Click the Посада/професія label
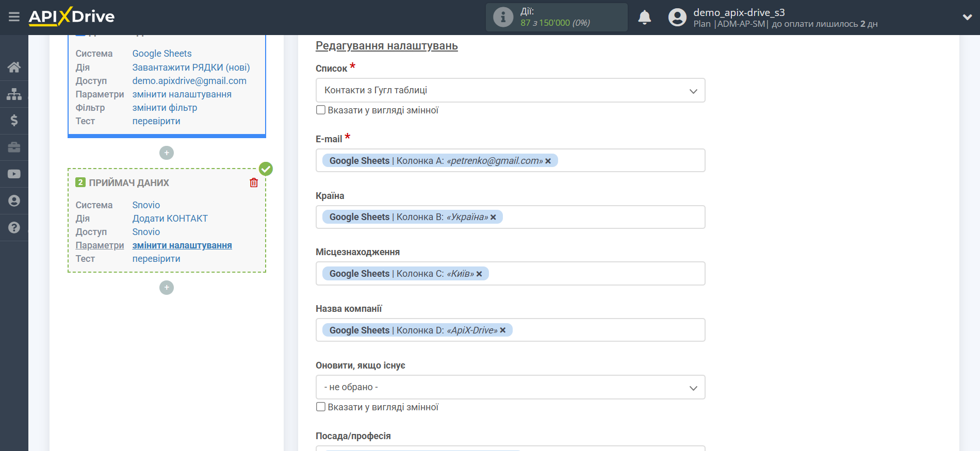This screenshot has width=980, height=451. click(x=353, y=436)
